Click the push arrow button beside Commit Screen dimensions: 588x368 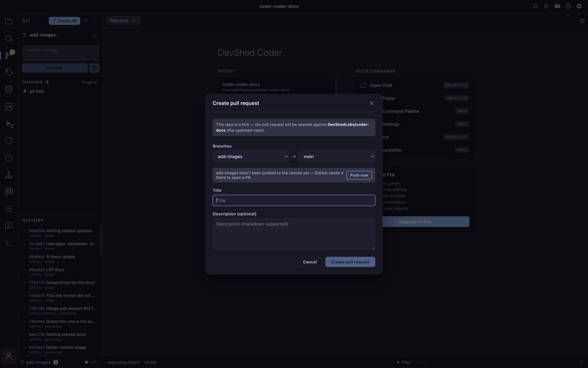pyautogui.click(x=94, y=68)
